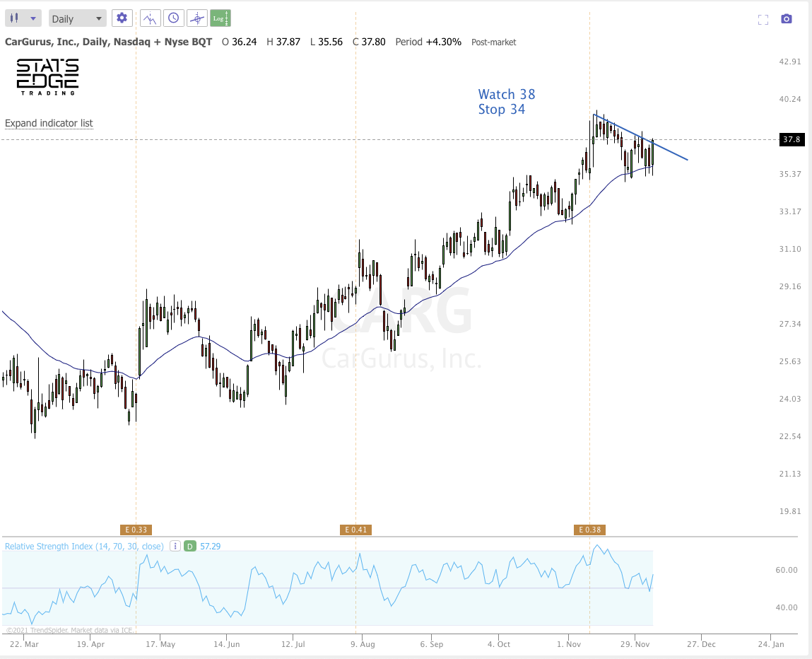812x659 pixels.
Task: Toggle logarithmic price scale with Log button
Action: tap(220, 18)
